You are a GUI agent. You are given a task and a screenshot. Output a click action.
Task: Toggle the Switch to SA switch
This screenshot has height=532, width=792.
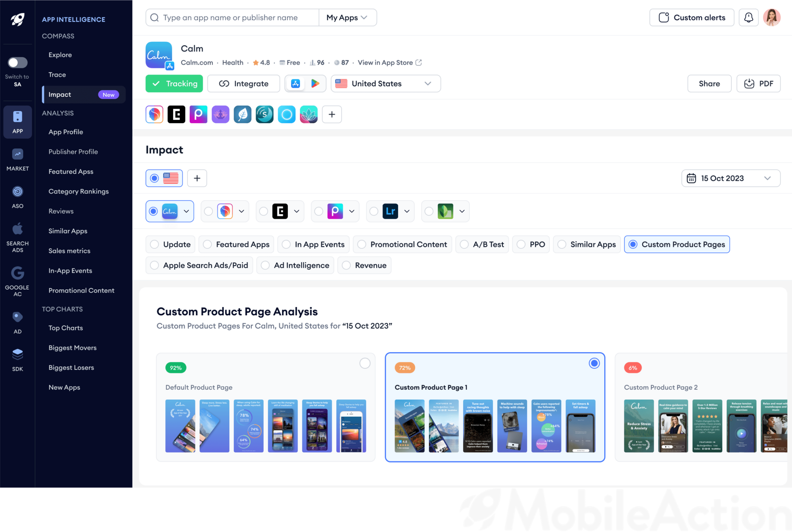pyautogui.click(x=18, y=62)
